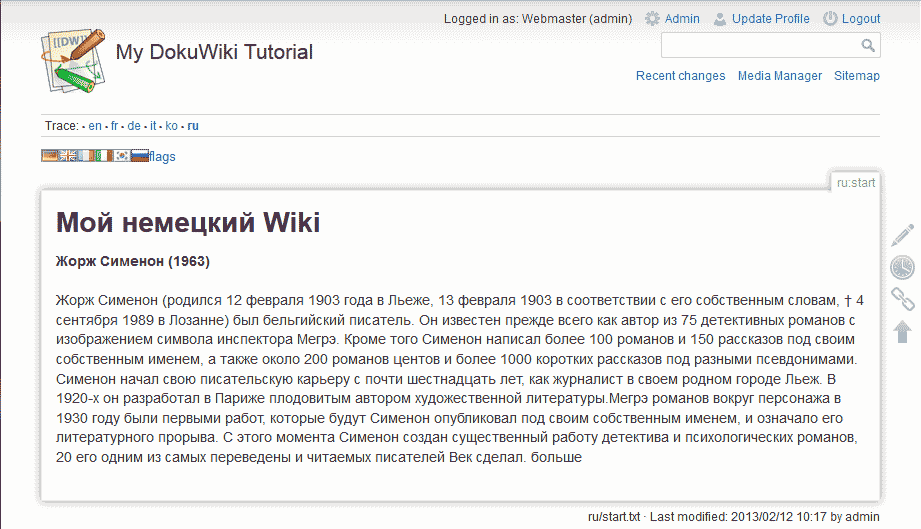Screen dimensions: 921x529
Task: Click the 'ru:start' page ID label
Action: point(856,183)
